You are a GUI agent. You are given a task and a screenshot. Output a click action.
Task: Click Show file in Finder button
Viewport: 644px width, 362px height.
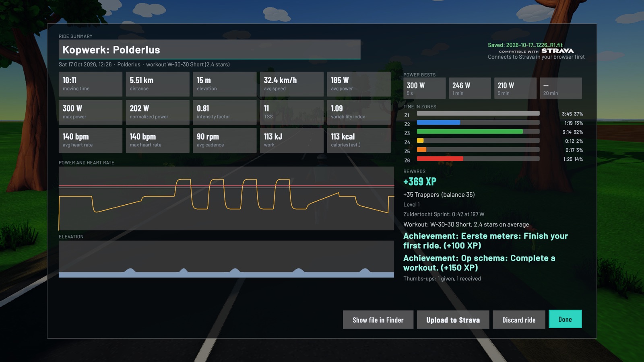point(378,320)
